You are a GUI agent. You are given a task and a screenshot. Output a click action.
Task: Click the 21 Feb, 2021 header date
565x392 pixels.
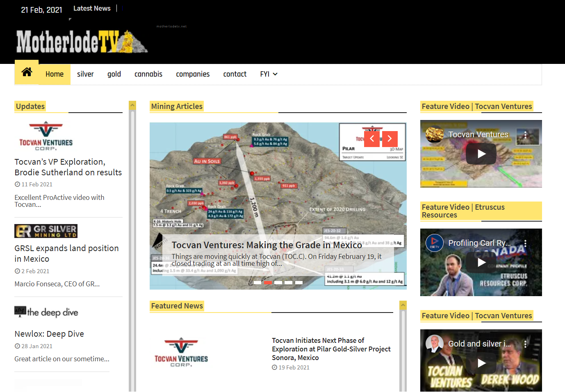point(41,10)
